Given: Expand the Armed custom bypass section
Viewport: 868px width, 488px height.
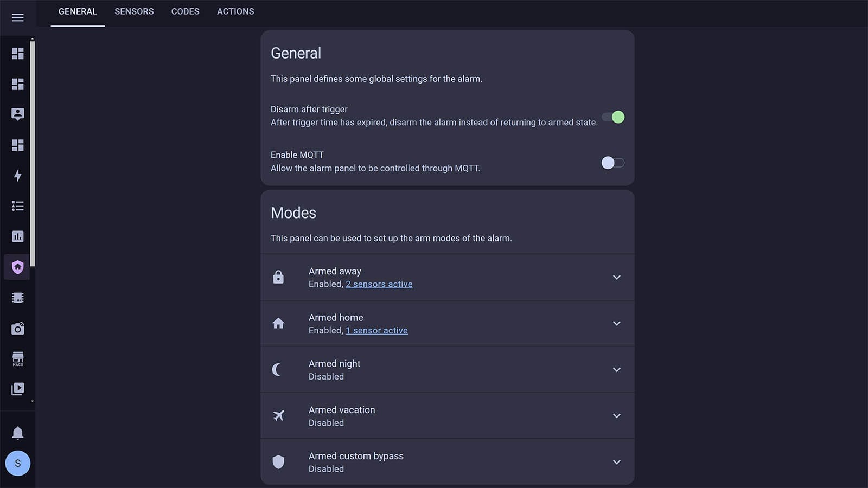Looking at the screenshot, I should pos(617,462).
